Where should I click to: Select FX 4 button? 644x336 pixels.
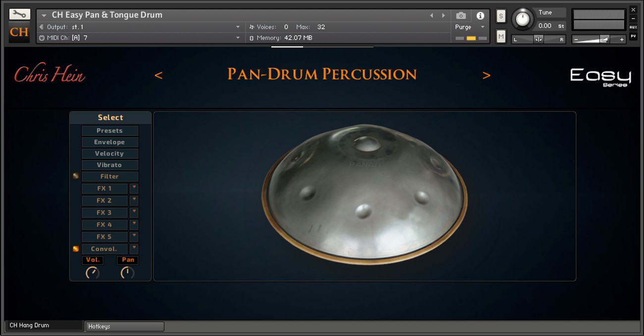click(x=105, y=224)
